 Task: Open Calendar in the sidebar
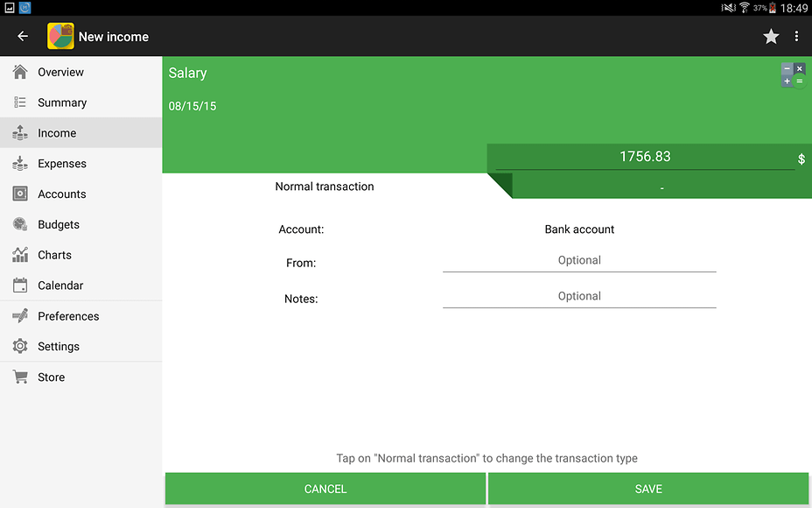80,286
